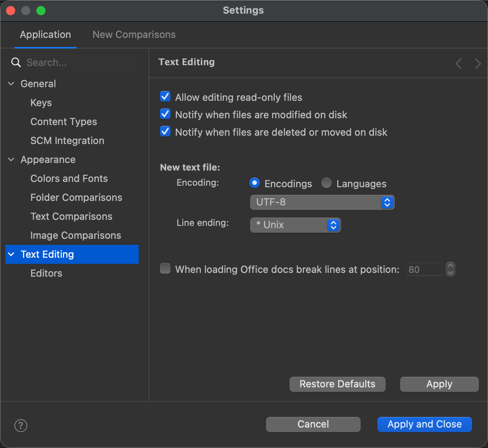Collapse the Text Editing tree section

click(11, 254)
